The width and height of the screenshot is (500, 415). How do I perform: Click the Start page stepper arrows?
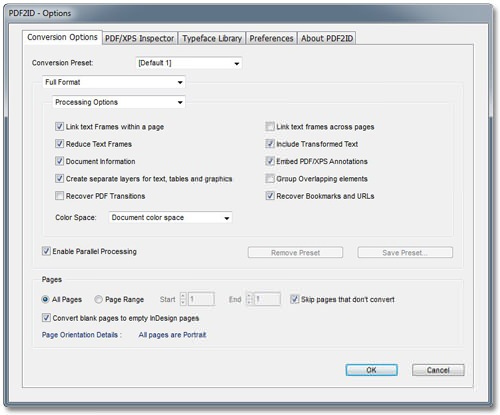point(183,299)
